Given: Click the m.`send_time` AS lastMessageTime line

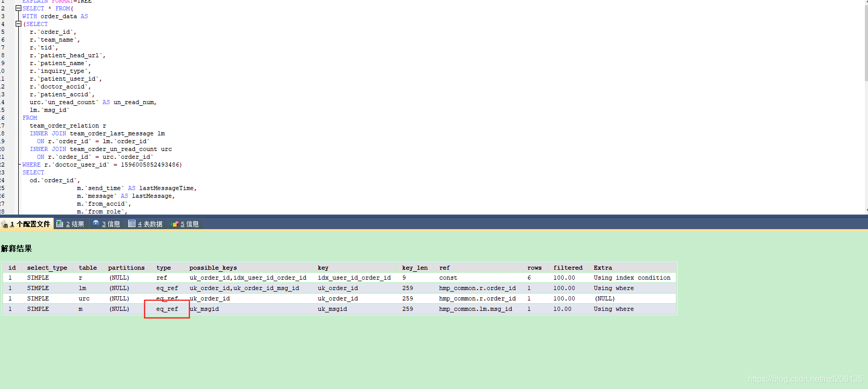Looking at the screenshot, I should [x=137, y=188].
